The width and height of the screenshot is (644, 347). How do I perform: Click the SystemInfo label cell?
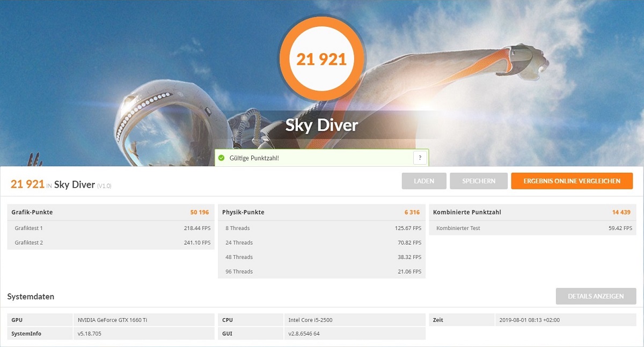tap(40, 334)
